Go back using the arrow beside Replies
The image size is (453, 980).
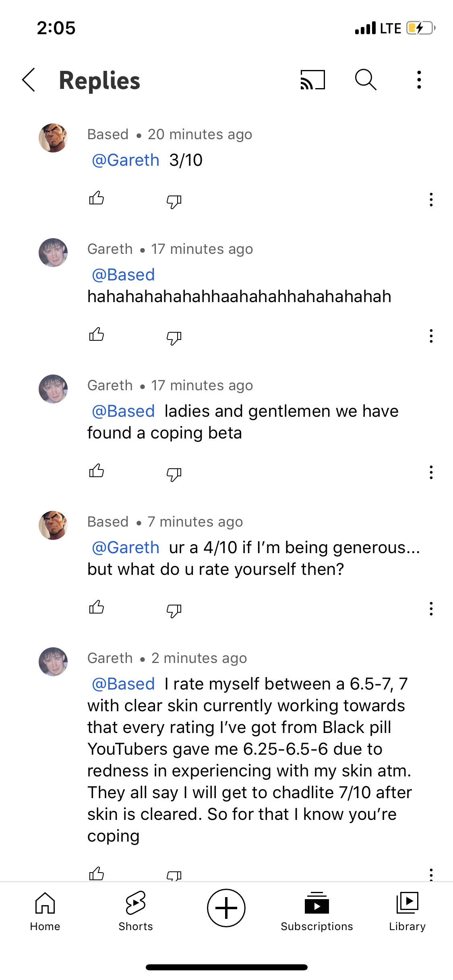click(x=29, y=80)
